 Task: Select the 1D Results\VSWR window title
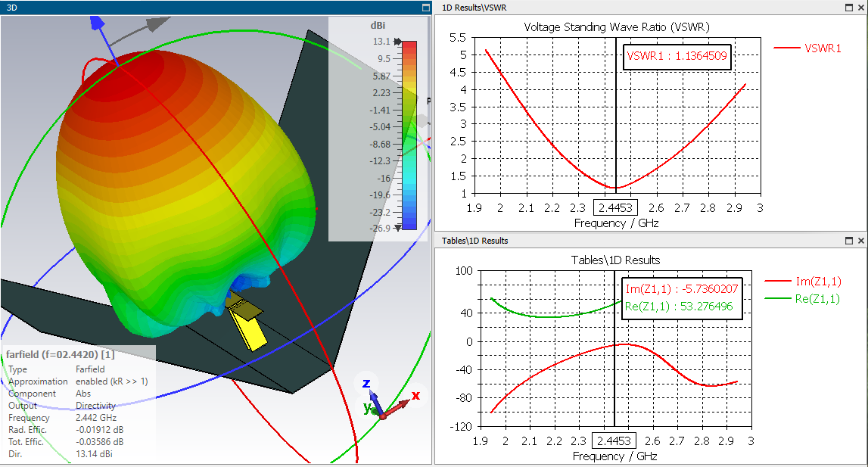(474, 8)
